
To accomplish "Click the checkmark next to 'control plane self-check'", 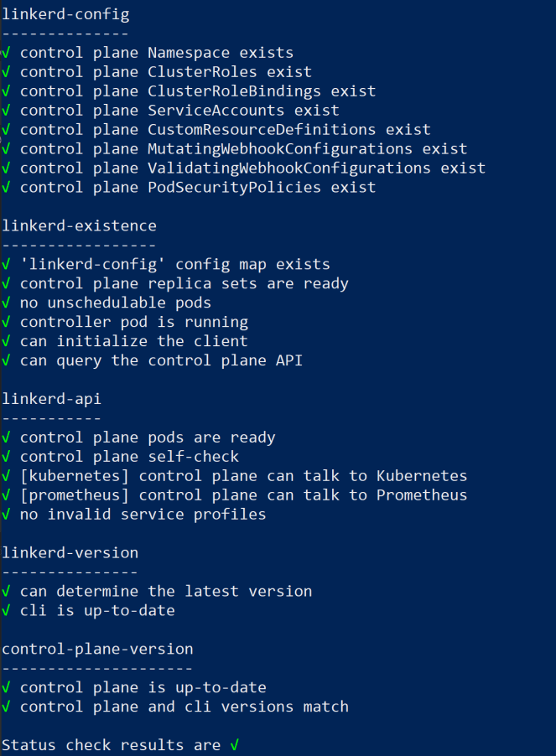I will coord(7,457).
